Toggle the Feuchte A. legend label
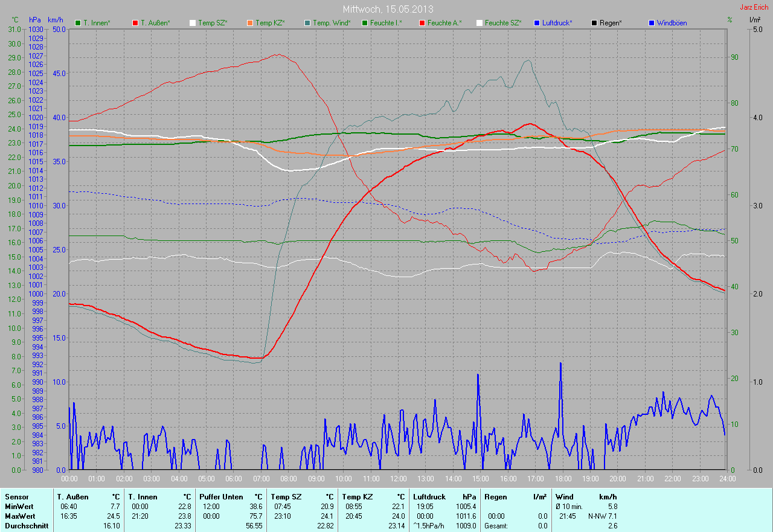The width and height of the screenshot is (773, 532). pyautogui.click(x=444, y=23)
